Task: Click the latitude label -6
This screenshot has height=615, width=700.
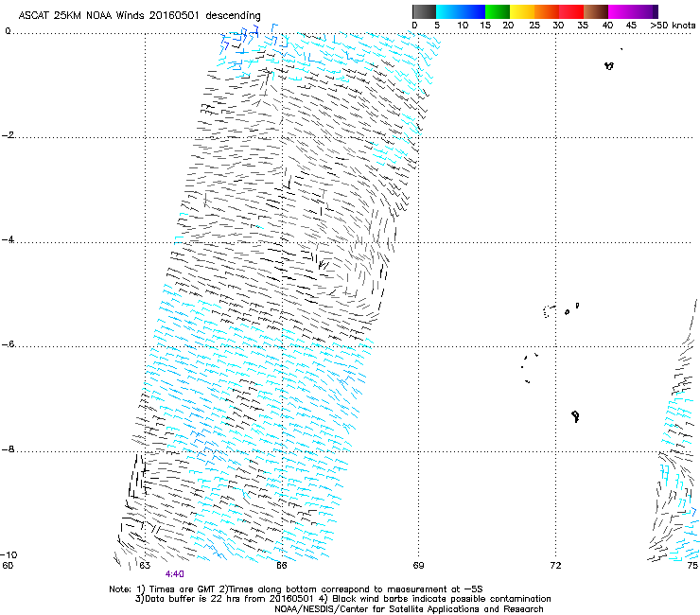Action: [8, 344]
